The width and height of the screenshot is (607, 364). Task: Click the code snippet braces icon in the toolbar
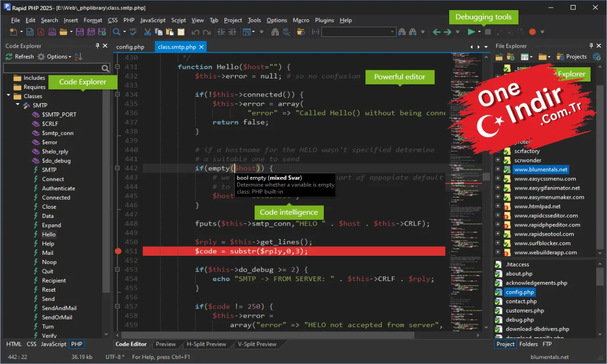coord(316,32)
